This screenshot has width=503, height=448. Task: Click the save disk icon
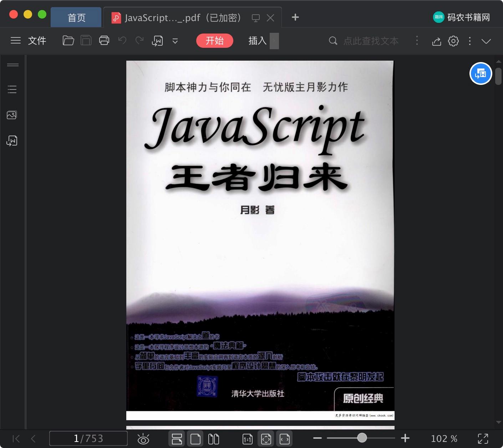coord(86,41)
